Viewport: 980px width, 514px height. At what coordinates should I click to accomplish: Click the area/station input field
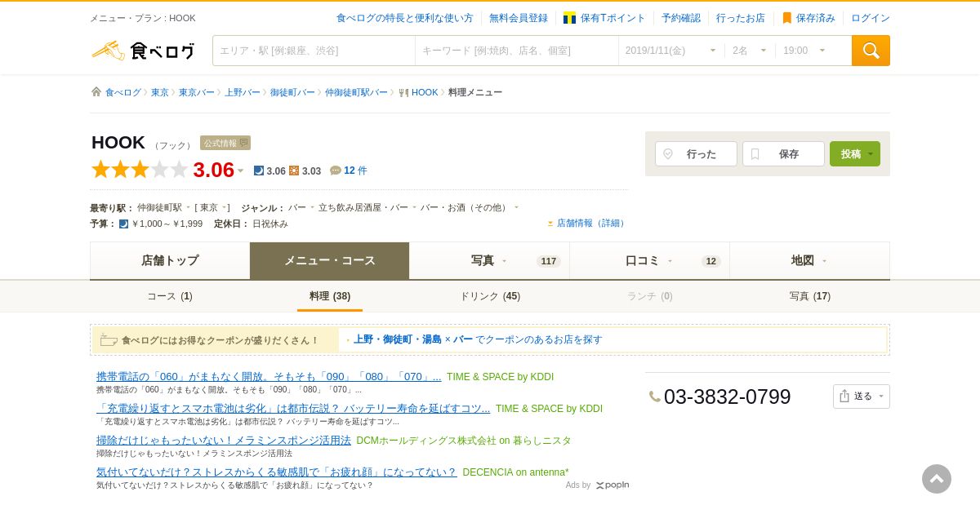[x=314, y=51]
